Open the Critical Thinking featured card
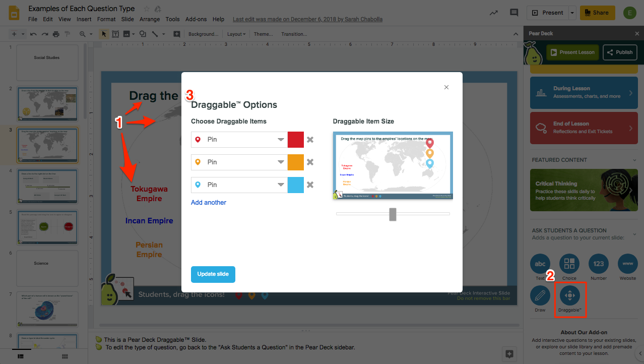This screenshot has width=644, height=364. point(584,190)
